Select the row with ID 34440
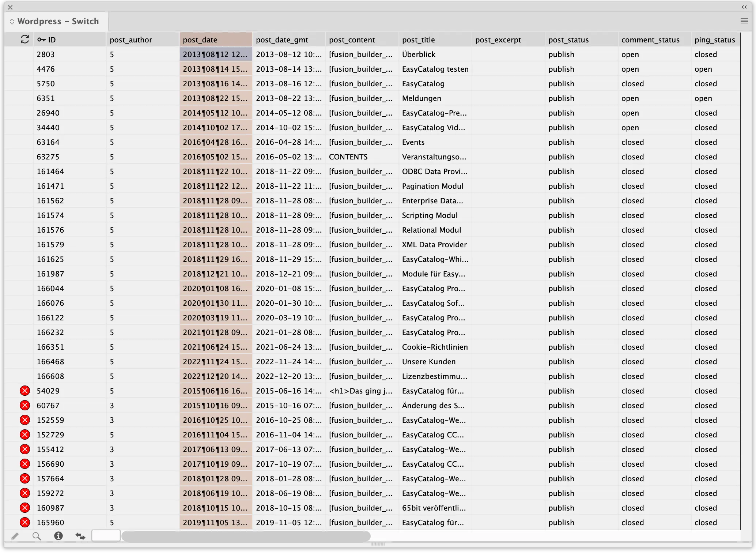 372,127
